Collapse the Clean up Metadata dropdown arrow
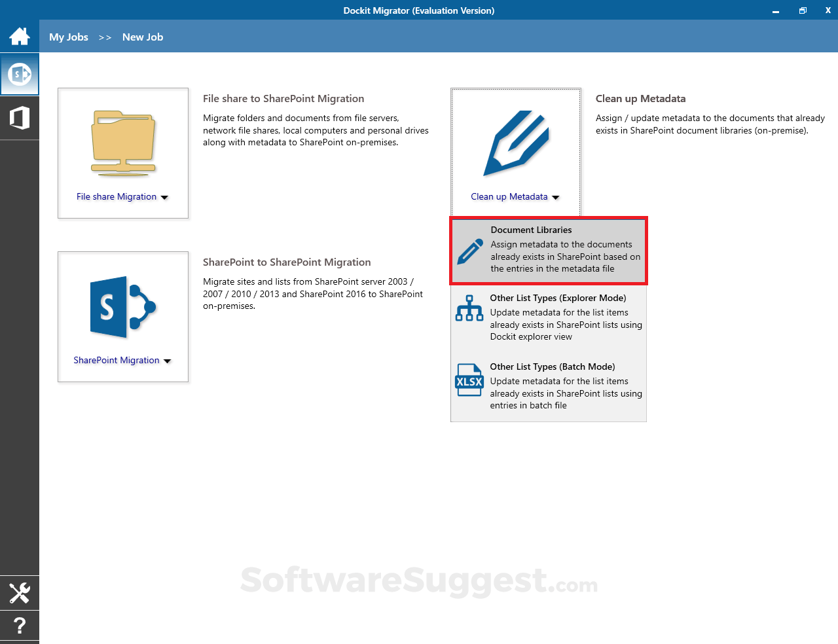The width and height of the screenshot is (838, 644). click(556, 197)
